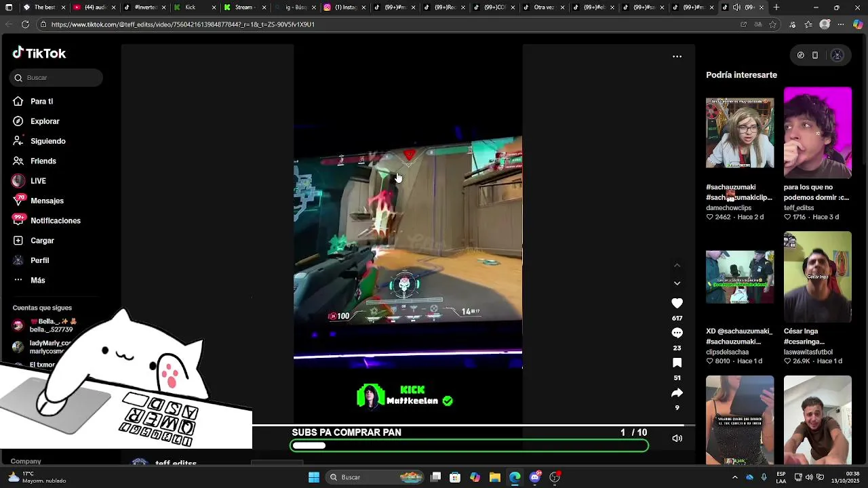Bookmark this page with star icon

(772, 24)
